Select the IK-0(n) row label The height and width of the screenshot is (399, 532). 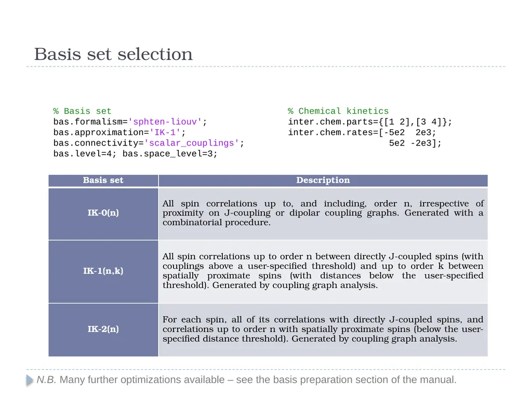(x=103, y=212)
